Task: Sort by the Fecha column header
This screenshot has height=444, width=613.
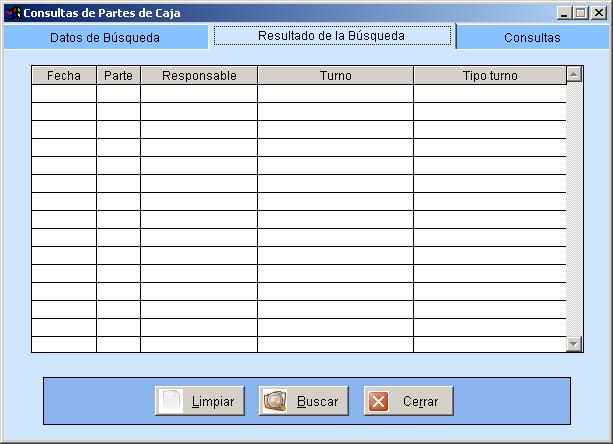Action: tap(64, 76)
